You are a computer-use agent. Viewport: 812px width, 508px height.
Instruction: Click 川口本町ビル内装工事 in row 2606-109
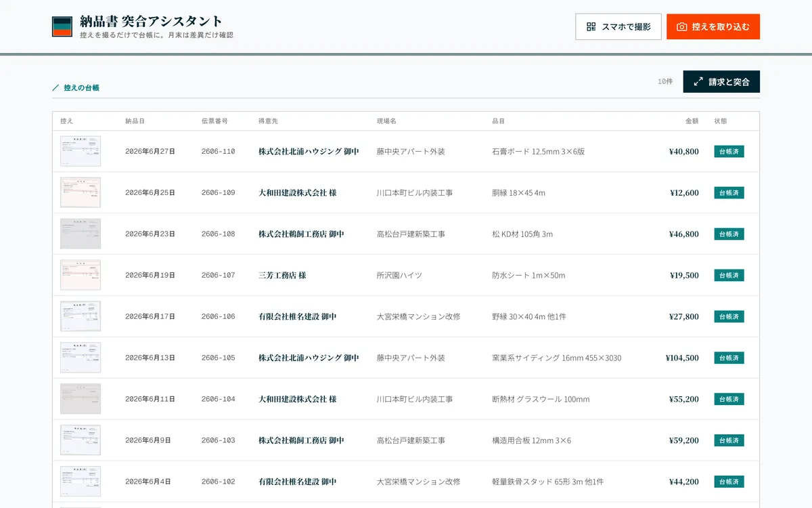(415, 192)
